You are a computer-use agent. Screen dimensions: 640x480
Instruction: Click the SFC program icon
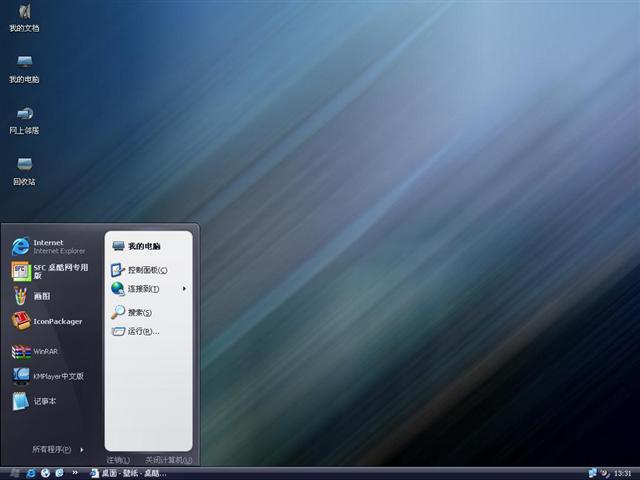click(21, 271)
